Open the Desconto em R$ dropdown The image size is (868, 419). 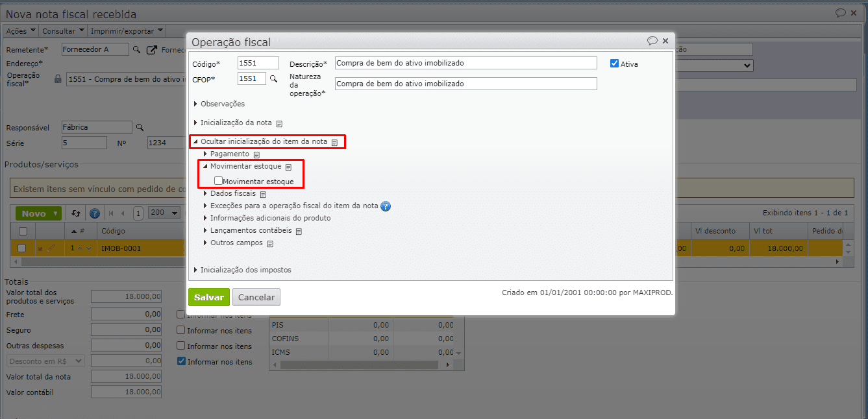(45, 361)
